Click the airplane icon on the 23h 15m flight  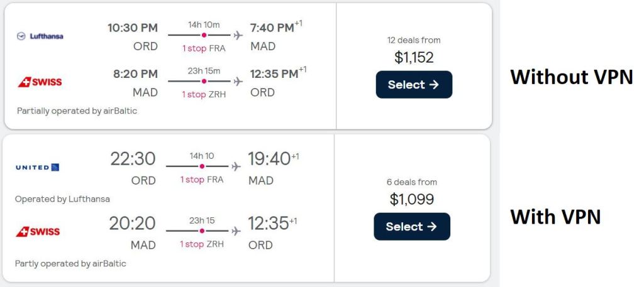click(238, 82)
